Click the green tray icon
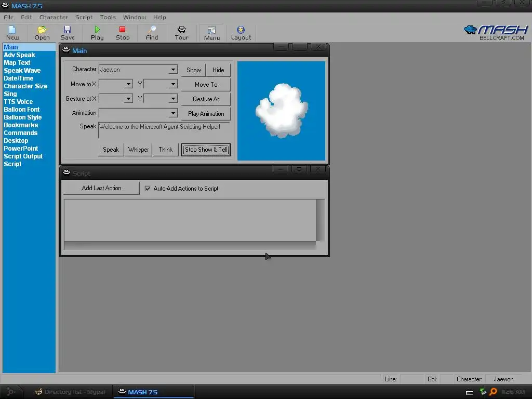Viewport: 532px width, 399px height. coord(483,392)
